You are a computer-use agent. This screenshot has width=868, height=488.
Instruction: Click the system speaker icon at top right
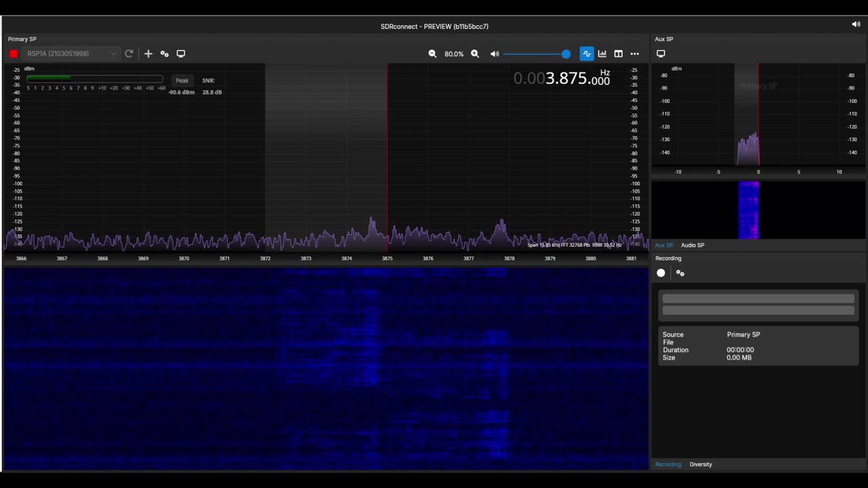point(856,24)
